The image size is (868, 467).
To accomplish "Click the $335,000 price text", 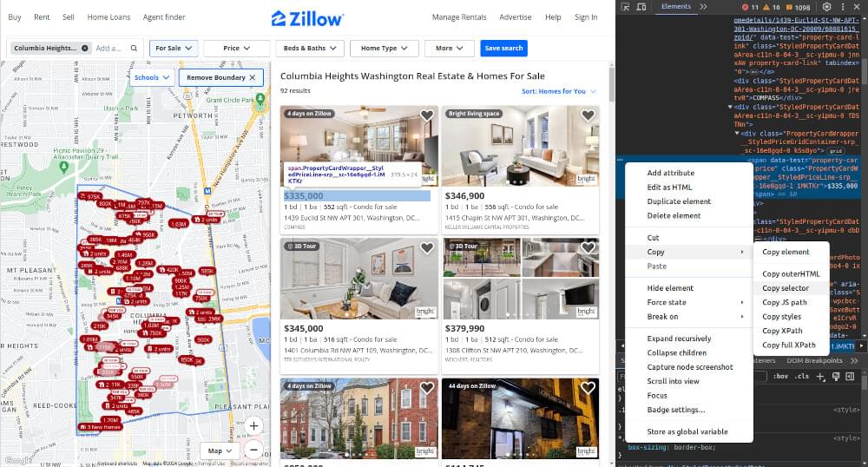I will [x=303, y=196].
